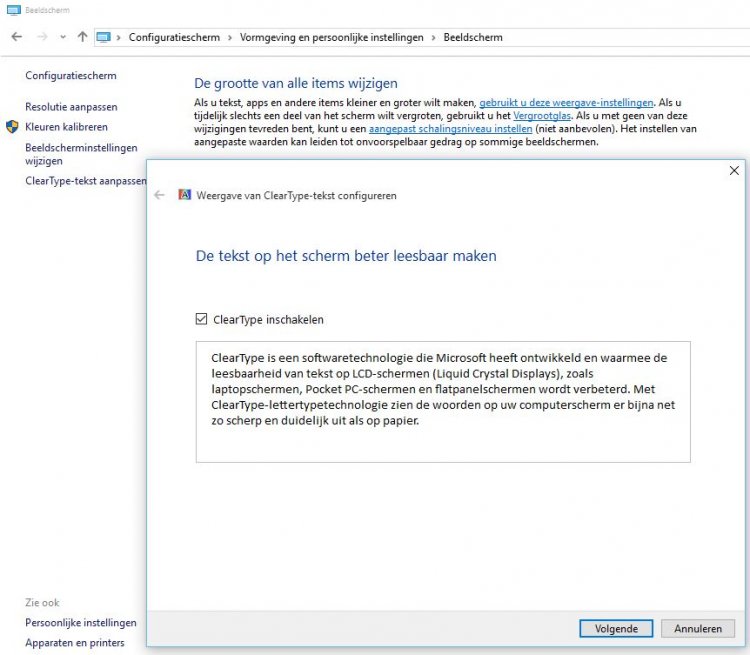Click the forward arrow in the navigation bar
This screenshot has width=750, height=655.
point(41,37)
